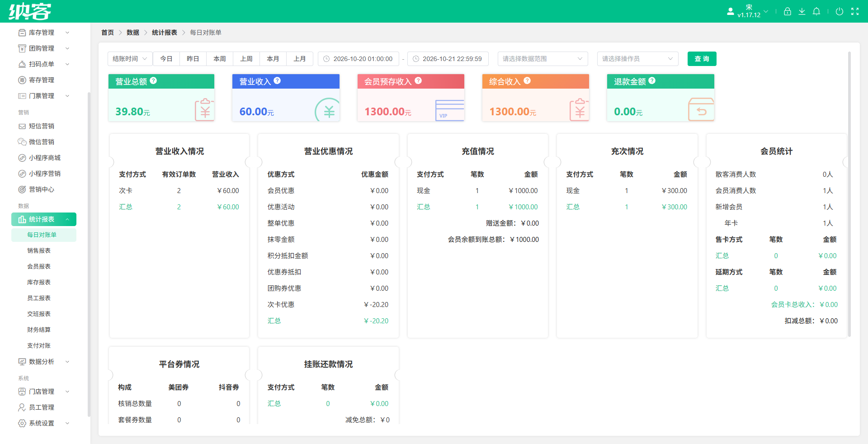The width and height of the screenshot is (868, 444).
Task: Expand the 扫码点单 menu
Action: [x=44, y=64]
